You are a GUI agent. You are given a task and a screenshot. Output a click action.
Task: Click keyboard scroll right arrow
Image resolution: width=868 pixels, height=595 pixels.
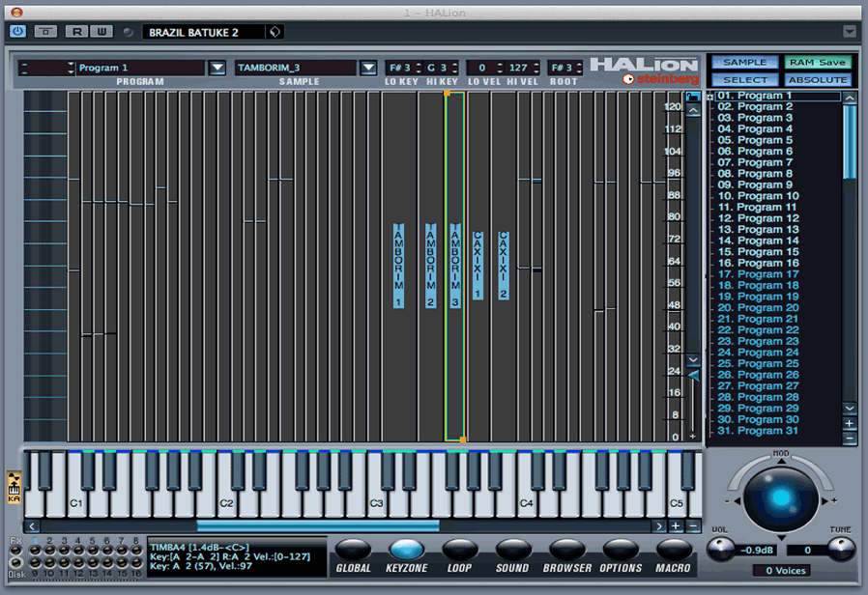[x=659, y=525]
